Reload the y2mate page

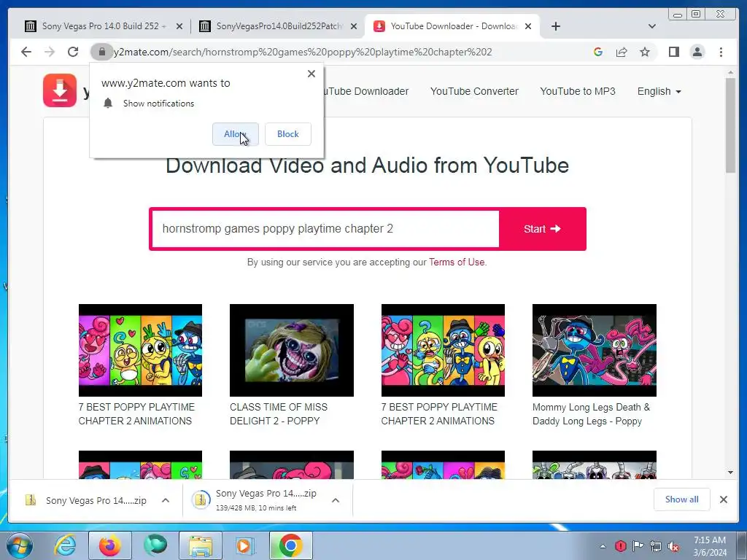pos(73,52)
